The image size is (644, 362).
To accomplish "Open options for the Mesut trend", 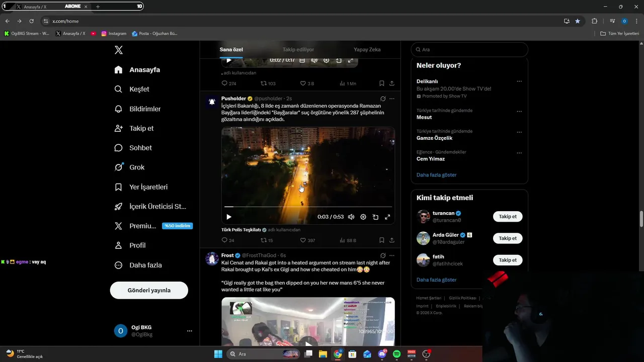I will [x=519, y=111].
